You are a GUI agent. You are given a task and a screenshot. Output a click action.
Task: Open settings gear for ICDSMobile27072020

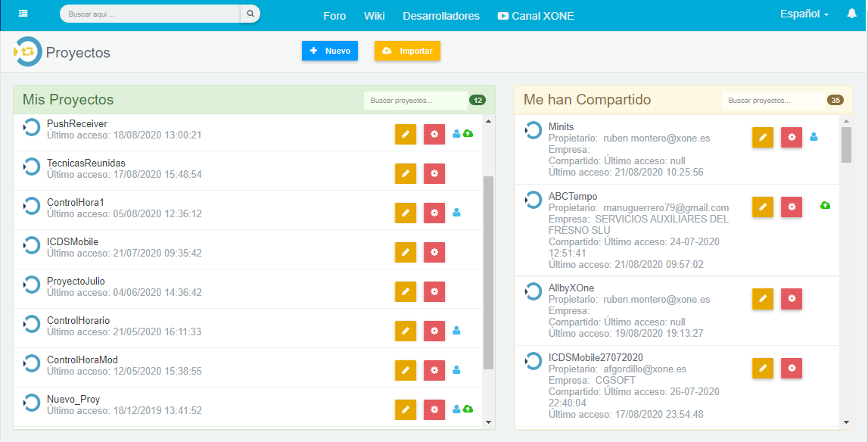[792, 368]
